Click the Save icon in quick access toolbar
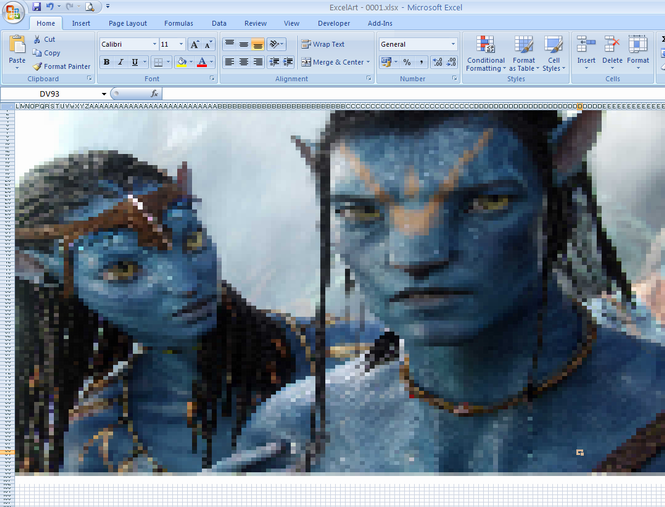This screenshot has width=665, height=507. tap(37, 6)
